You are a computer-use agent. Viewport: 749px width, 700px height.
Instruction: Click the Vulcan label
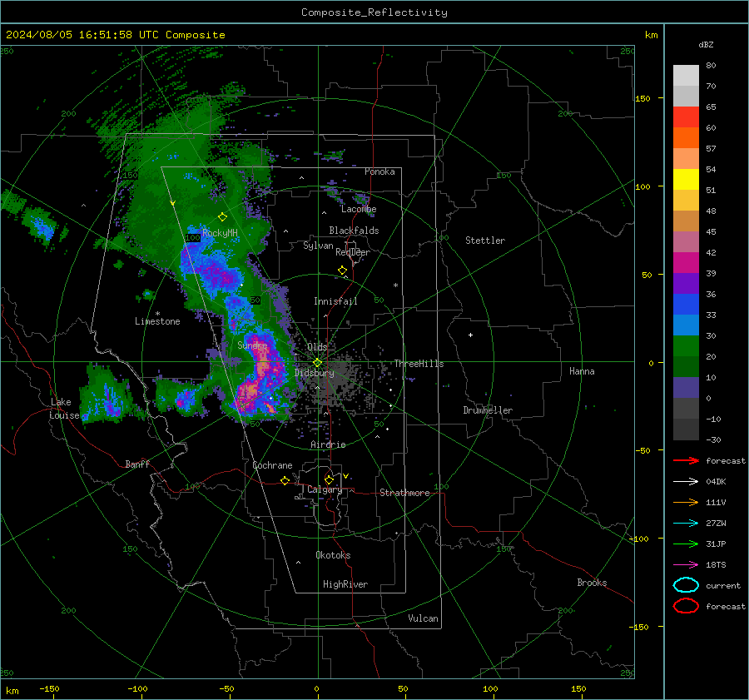click(423, 618)
